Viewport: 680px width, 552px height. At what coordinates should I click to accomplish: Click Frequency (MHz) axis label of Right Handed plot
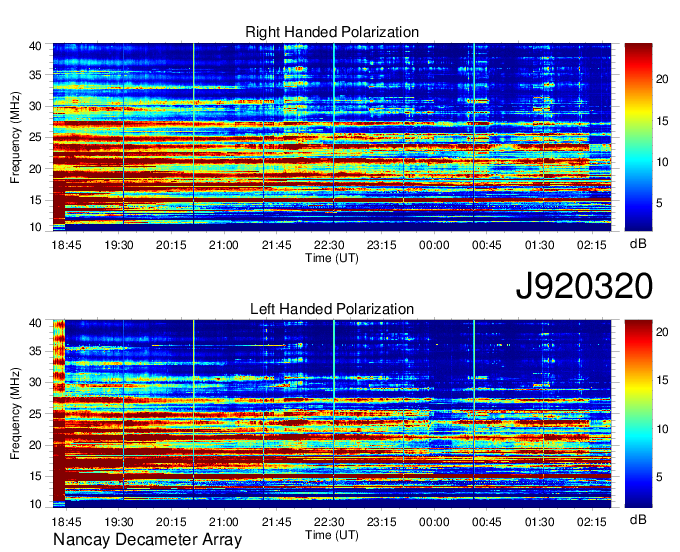15,137
